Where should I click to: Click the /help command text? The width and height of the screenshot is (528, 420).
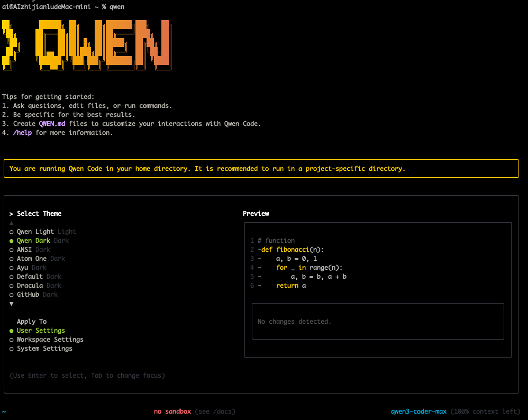tap(23, 133)
